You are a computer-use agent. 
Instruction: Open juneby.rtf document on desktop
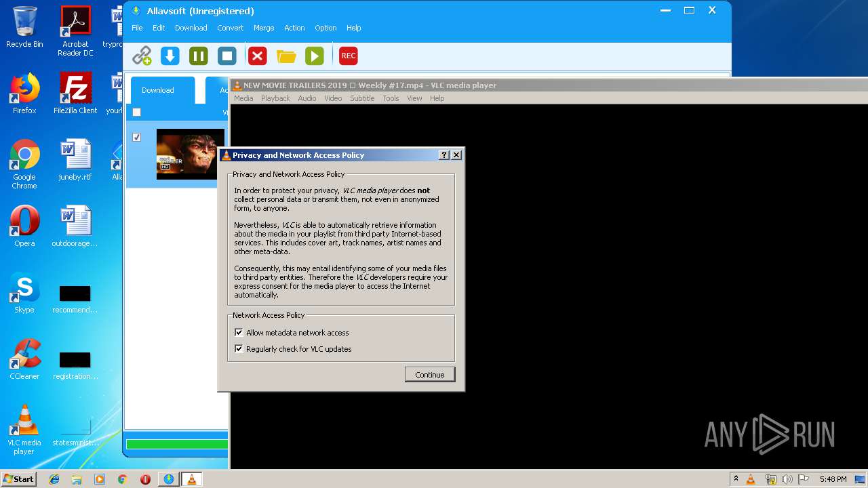point(75,160)
